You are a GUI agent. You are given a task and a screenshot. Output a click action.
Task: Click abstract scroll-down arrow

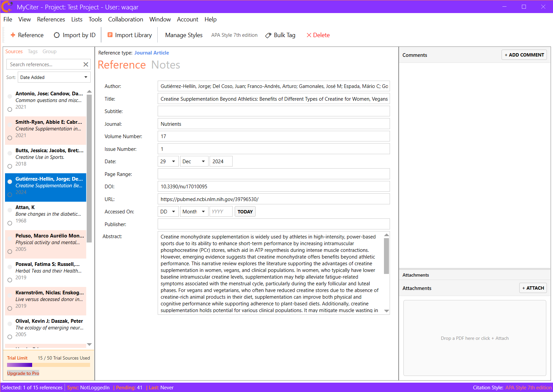[x=386, y=311]
